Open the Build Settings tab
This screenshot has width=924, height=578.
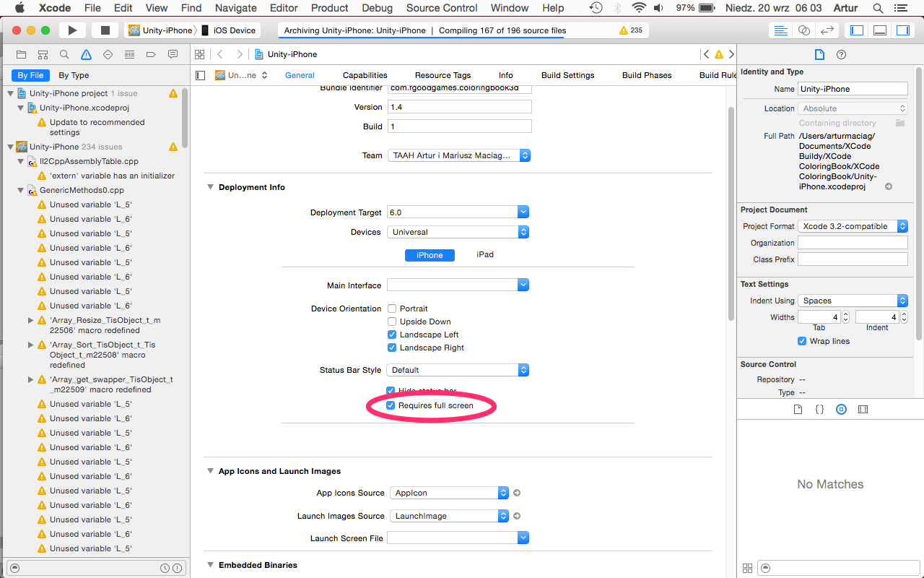(567, 75)
